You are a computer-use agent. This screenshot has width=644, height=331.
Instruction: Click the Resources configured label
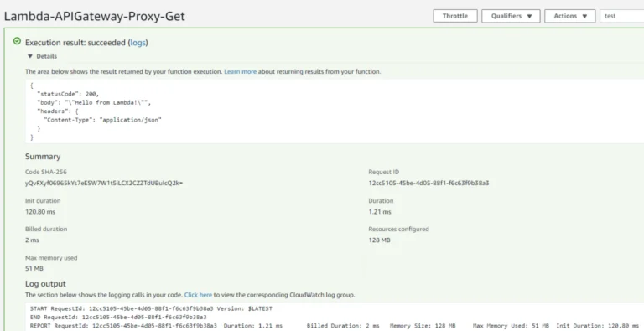[398, 229]
